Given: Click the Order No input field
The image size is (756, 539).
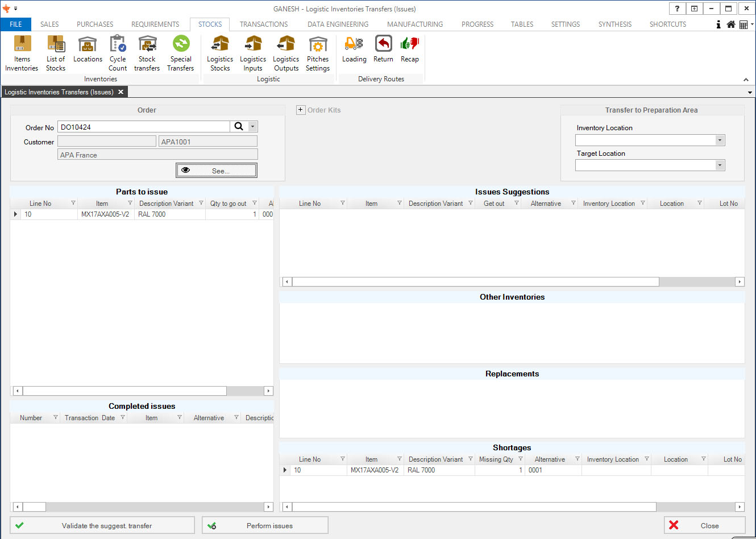Looking at the screenshot, I should [x=144, y=127].
